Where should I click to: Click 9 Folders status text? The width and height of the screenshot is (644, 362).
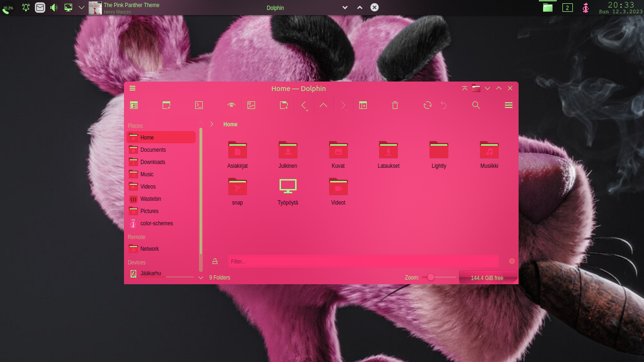click(x=220, y=278)
